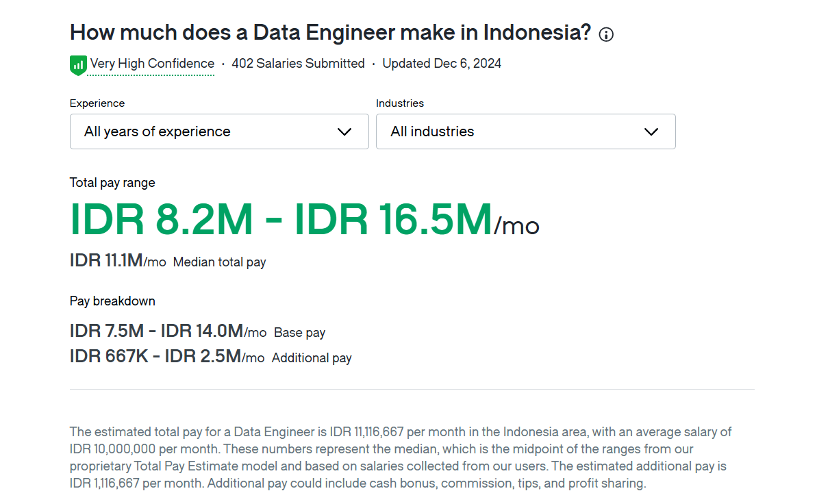Select the 'All years of experience' combo box
This screenshot has height=504, width=817.
219,131
